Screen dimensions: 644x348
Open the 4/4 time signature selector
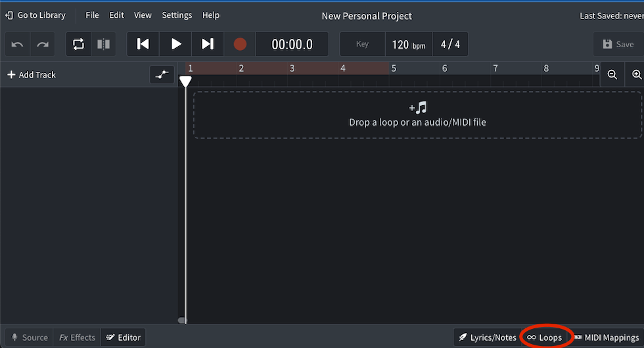pyautogui.click(x=450, y=45)
